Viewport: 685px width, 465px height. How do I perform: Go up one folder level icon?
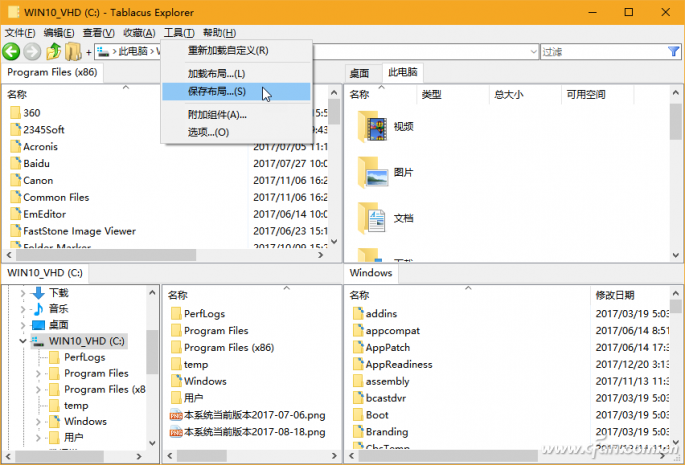coord(53,52)
